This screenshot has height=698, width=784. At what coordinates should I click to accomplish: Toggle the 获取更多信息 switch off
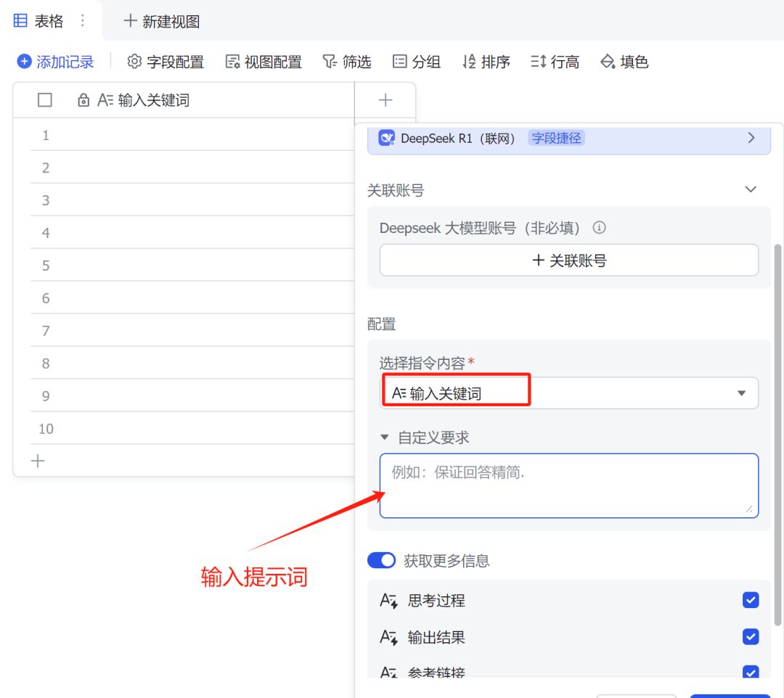click(381, 561)
